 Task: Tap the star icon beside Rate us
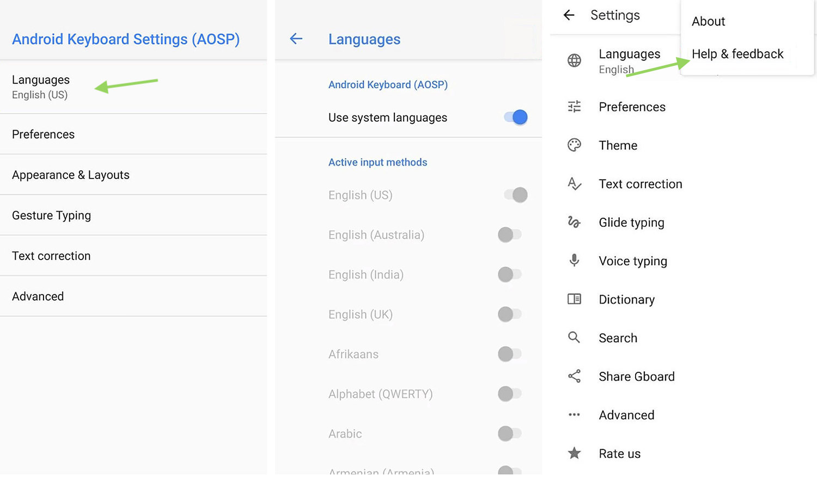click(574, 453)
